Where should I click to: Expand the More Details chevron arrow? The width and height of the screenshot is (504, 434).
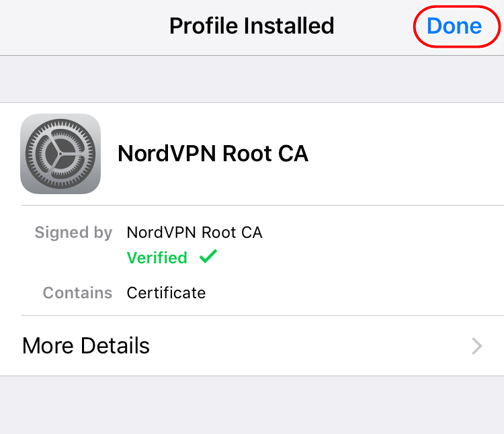(x=477, y=346)
